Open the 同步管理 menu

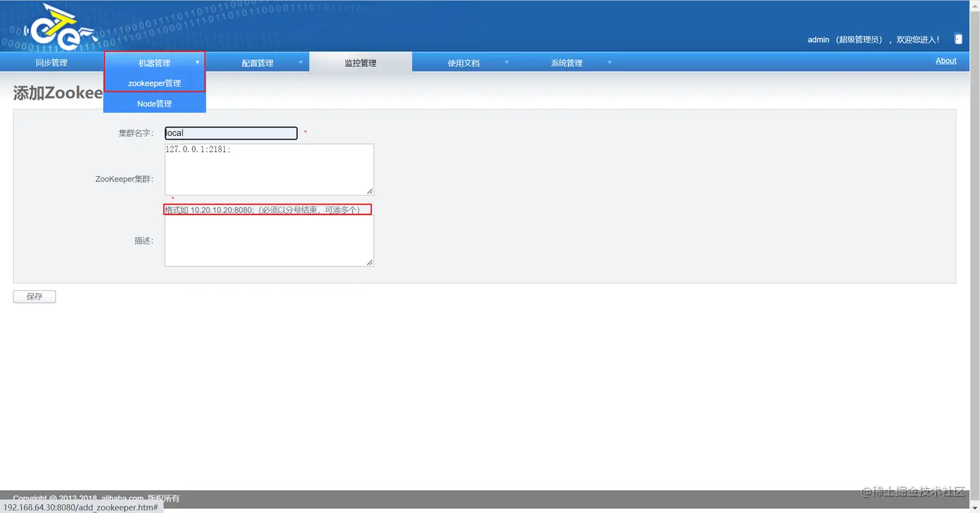coord(51,63)
